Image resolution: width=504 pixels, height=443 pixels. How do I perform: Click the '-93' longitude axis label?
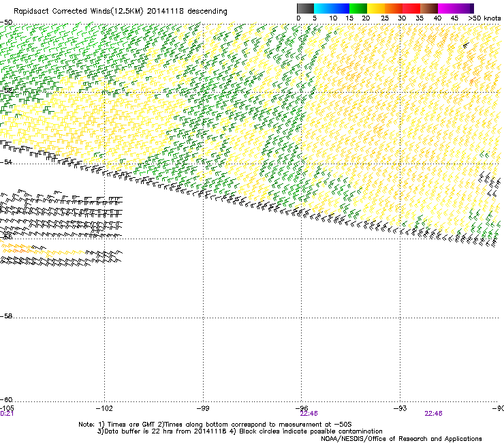click(x=400, y=408)
